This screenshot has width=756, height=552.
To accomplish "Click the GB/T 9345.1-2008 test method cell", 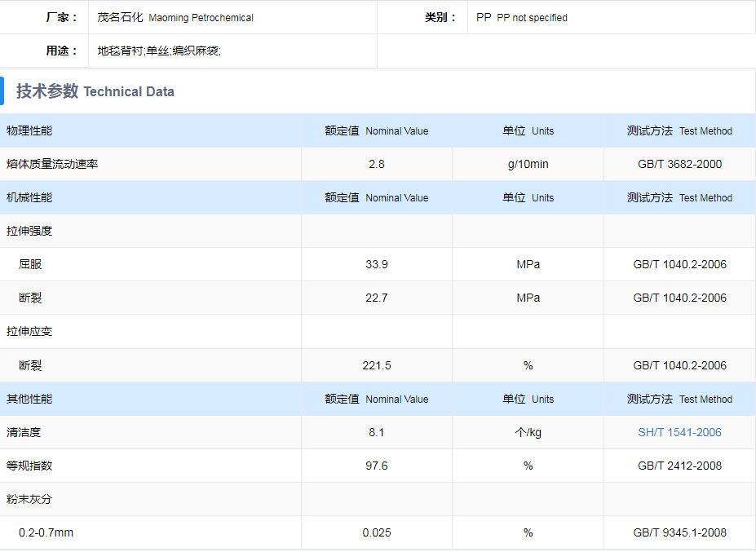I will (679, 532).
